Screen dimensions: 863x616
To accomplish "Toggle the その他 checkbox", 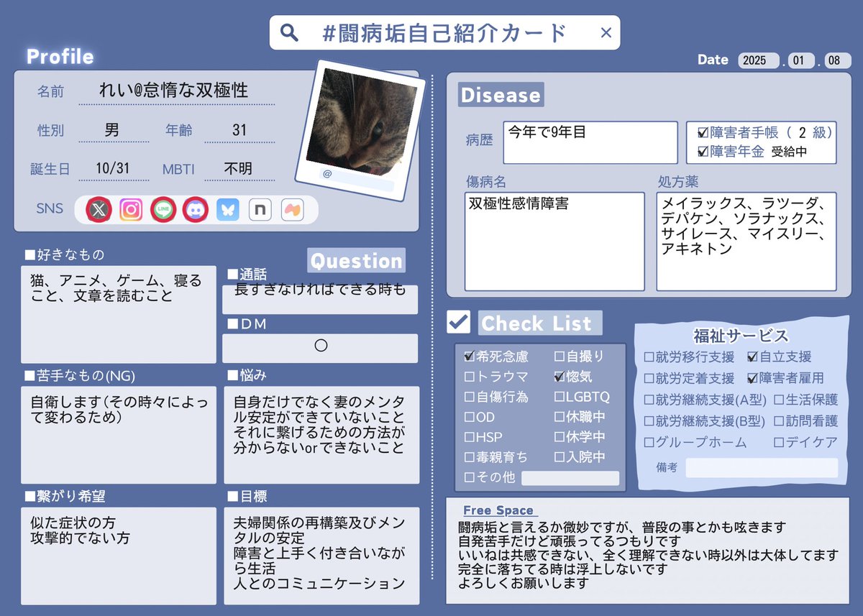I will [x=470, y=477].
